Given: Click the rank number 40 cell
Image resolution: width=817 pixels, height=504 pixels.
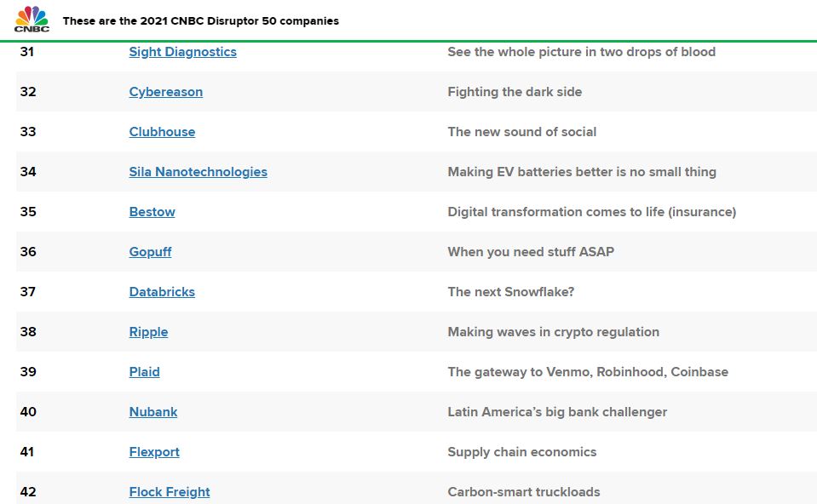Looking at the screenshot, I should pyautogui.click(x=28, y=412).
